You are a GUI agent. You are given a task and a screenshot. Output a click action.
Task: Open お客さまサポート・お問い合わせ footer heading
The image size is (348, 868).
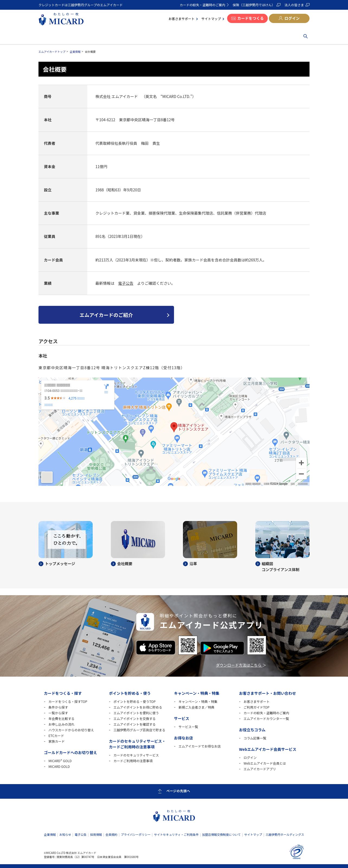tap(267, 693)
